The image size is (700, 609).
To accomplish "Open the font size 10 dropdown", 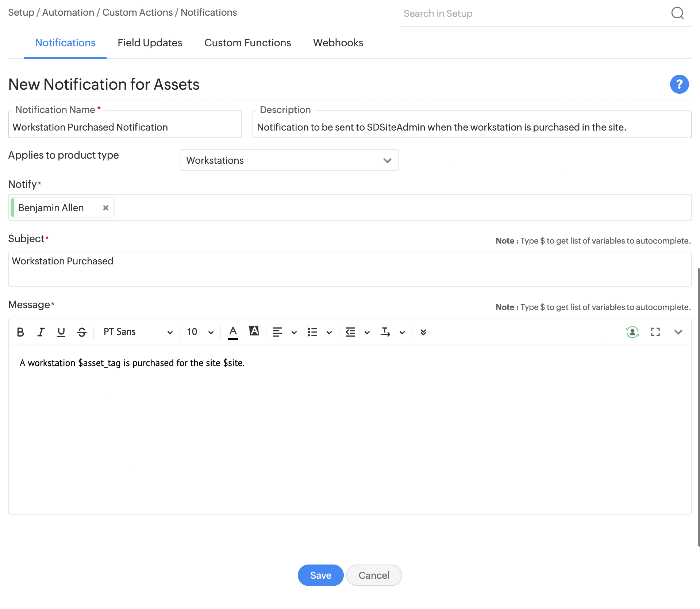I will click(200, 332).
